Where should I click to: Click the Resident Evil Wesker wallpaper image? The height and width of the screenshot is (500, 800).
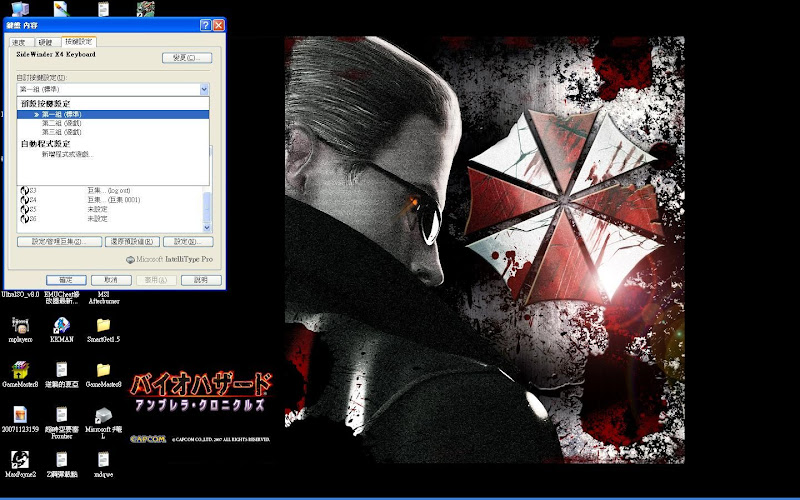coord(485,250)
